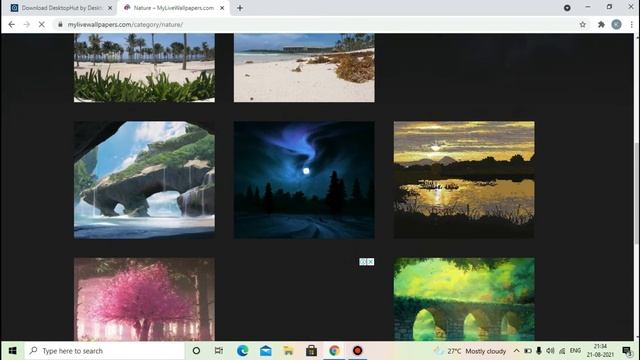Viewport: 640px width, 360px height.
Task: Click the address bar URL
Action: point(125,24)
